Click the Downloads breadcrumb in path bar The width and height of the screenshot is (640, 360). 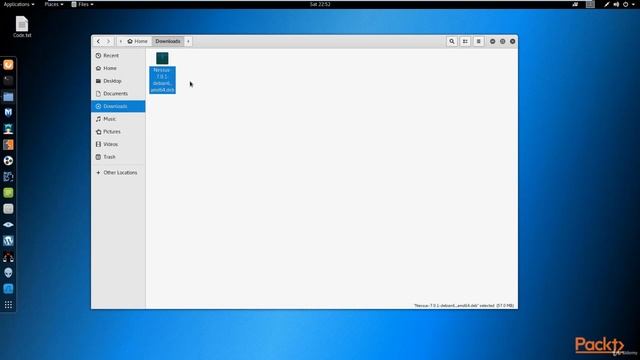[168, 41]
